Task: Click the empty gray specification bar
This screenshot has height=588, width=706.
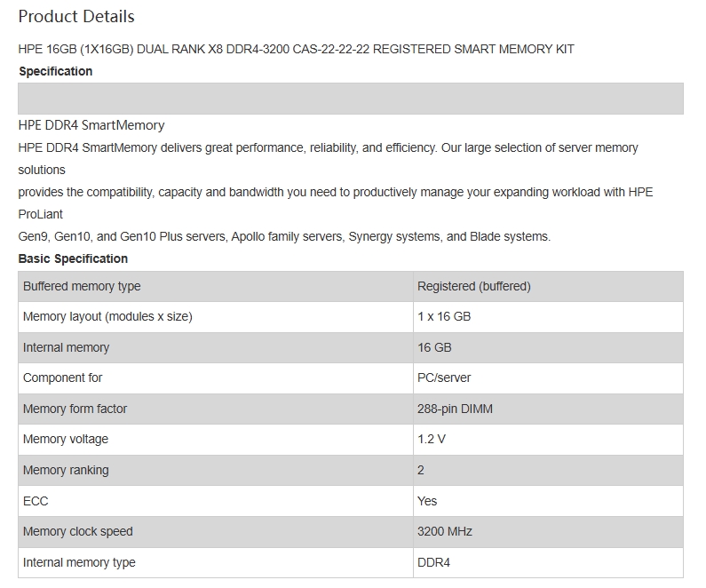Action: 350,99
